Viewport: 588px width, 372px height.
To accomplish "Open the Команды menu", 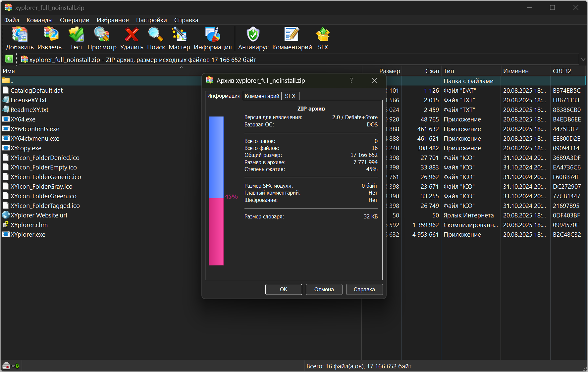I will (39, 20).
